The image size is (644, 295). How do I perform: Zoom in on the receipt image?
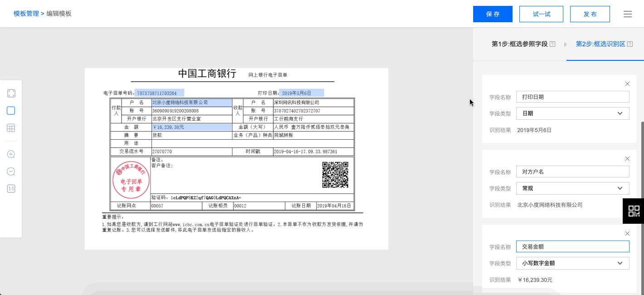tap(11, 154)
